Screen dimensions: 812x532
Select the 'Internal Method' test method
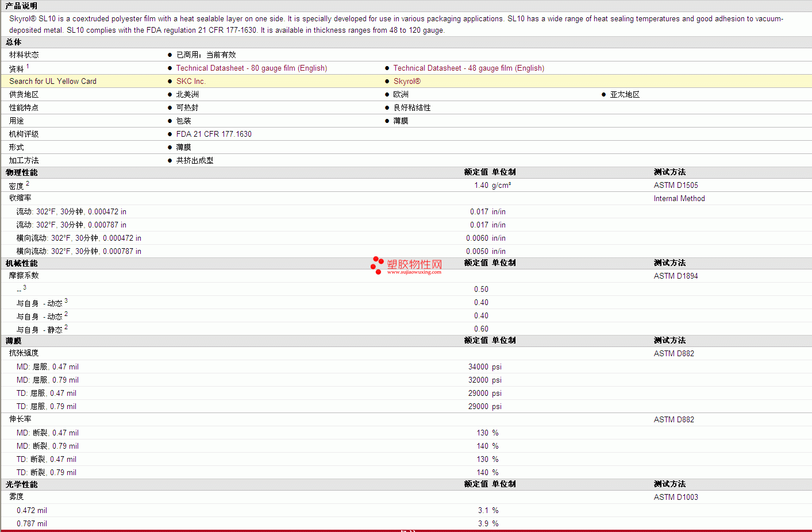[x=679, y=198]
